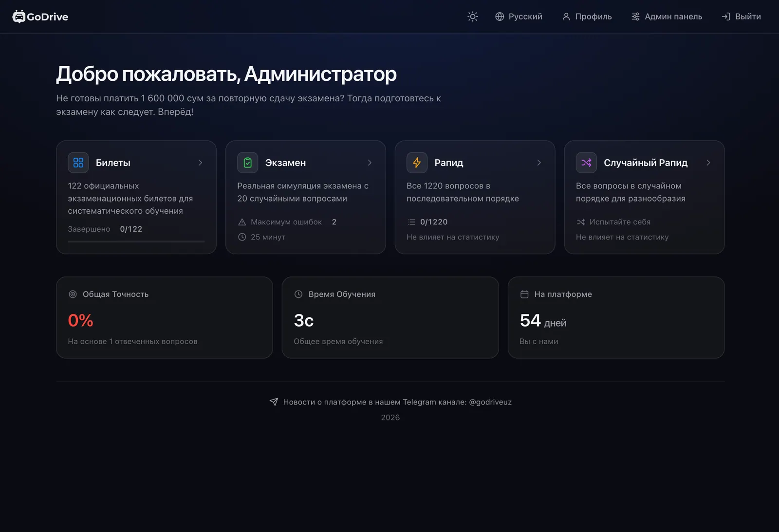This screenshot has height=532, width=779.
Task: Open the Русский language selector
Action: (x=519, y=17)
